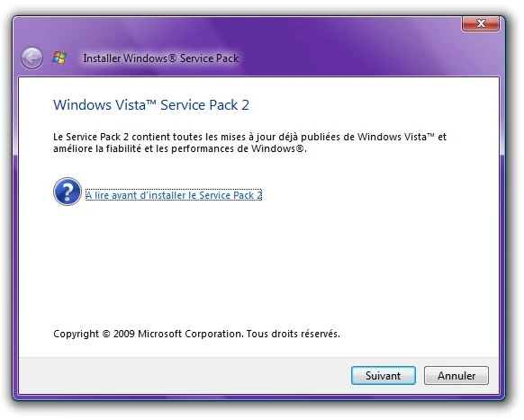Click the Suivant button to continue

384,376
